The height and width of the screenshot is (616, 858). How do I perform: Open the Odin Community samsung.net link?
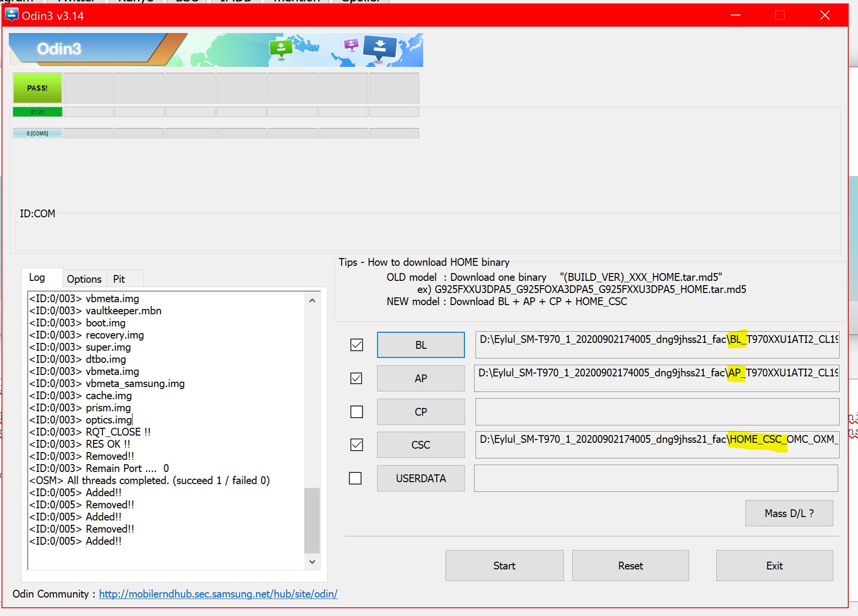(x=218, y=594)
